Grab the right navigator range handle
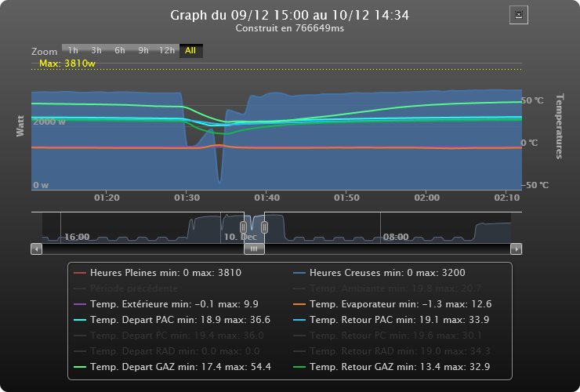 264,227
